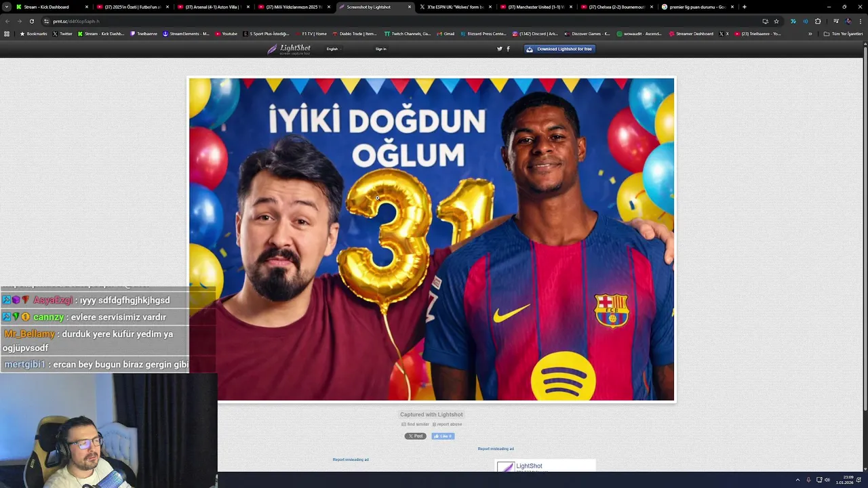Open the F1 TV | Home bookmark
The width and height of the screenshot is (868, 488).
coord(311,33)
